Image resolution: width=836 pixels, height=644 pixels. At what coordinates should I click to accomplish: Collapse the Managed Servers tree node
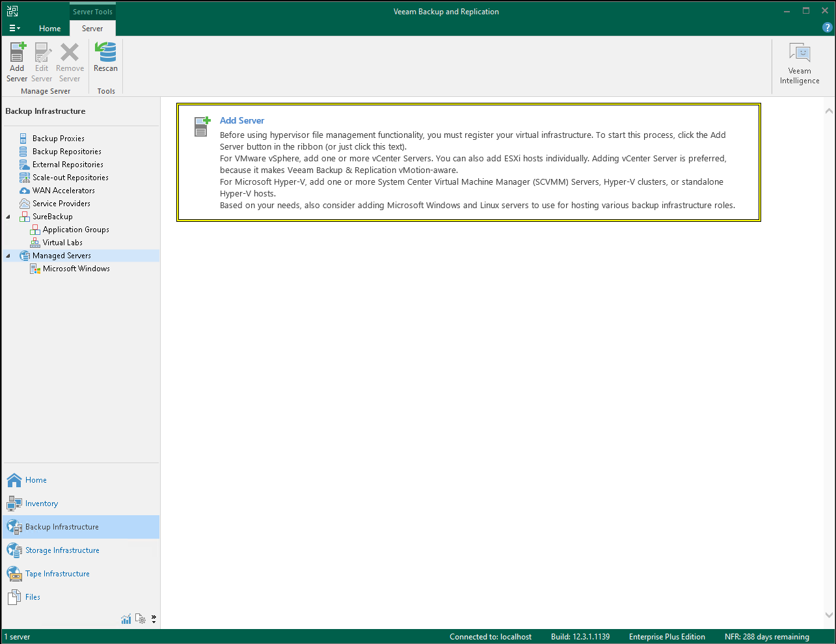coord(8,256)
